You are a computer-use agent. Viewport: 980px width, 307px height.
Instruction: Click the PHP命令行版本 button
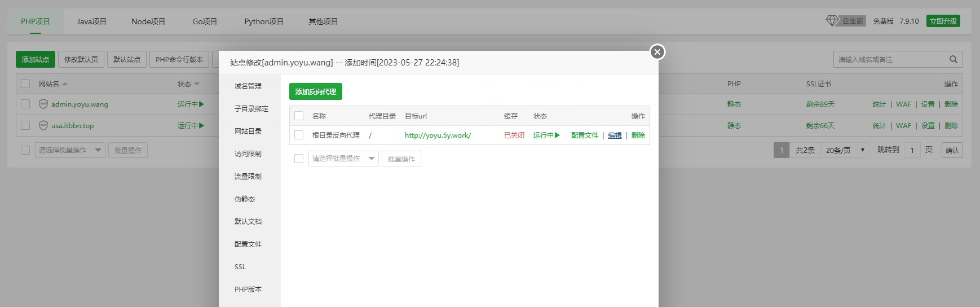(x=179, y=59)
